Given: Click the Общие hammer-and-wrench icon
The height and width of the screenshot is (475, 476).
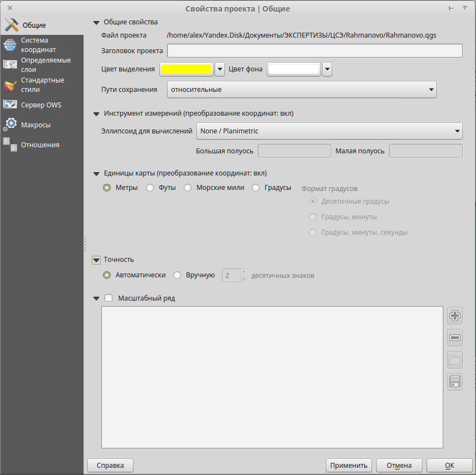Looking at the screenshot, I should tap(12, 25).
